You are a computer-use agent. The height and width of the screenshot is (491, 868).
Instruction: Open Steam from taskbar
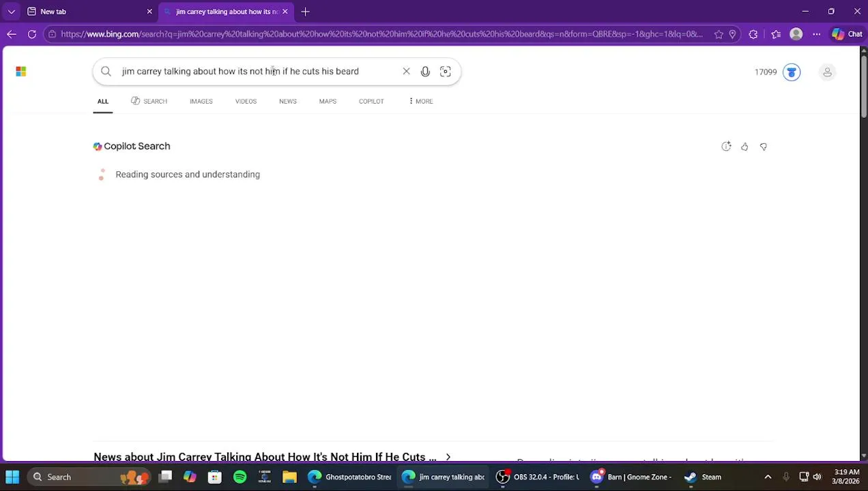[704, 477]
